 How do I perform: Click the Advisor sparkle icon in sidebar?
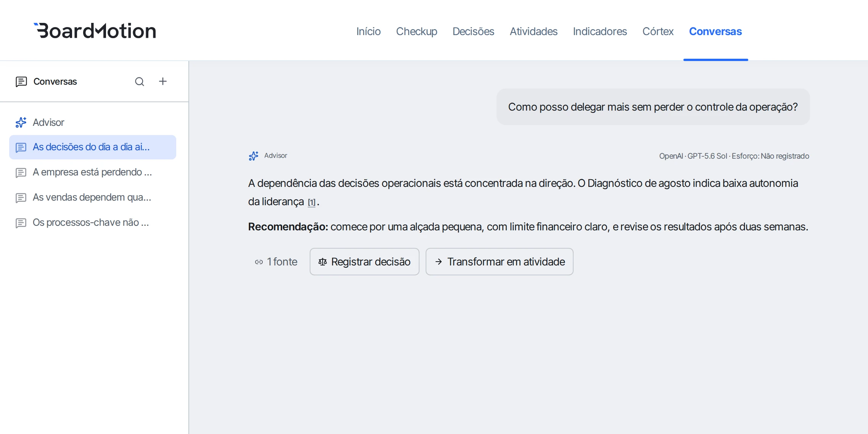[21, 122]
